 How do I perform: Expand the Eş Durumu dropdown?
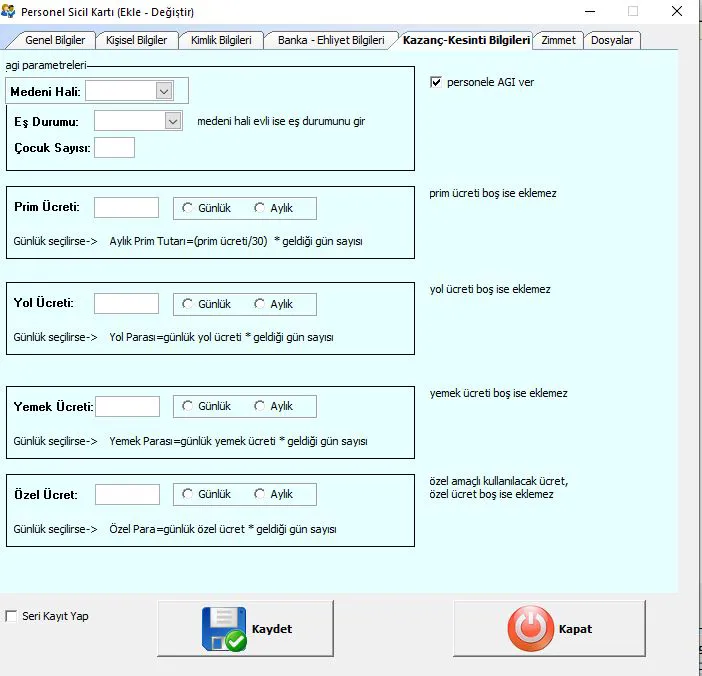coord(172,121)
